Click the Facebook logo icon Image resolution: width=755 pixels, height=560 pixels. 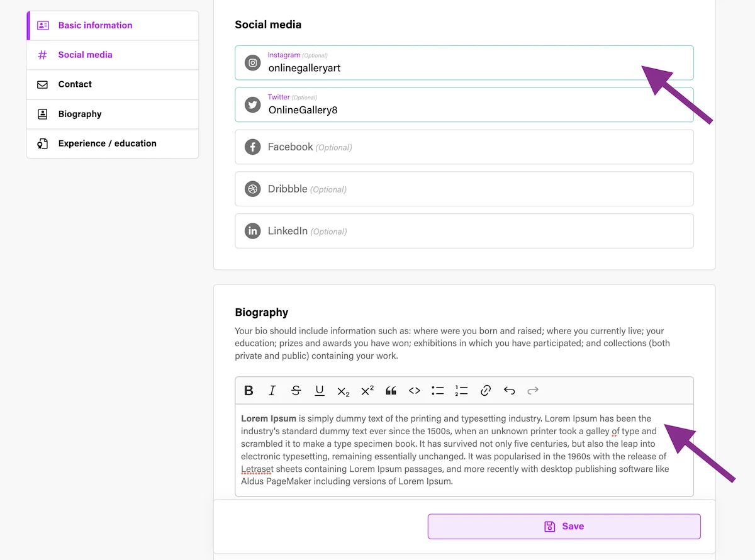coord(253,147)
